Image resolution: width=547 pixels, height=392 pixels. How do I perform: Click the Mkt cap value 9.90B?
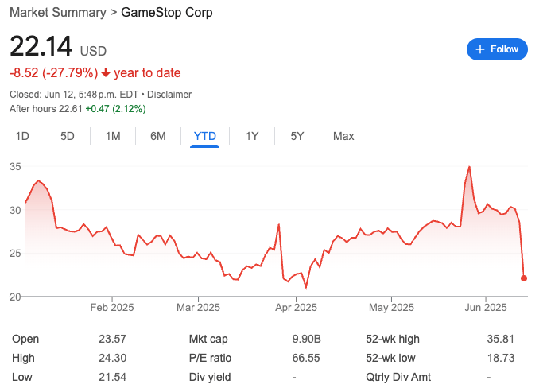307,339
